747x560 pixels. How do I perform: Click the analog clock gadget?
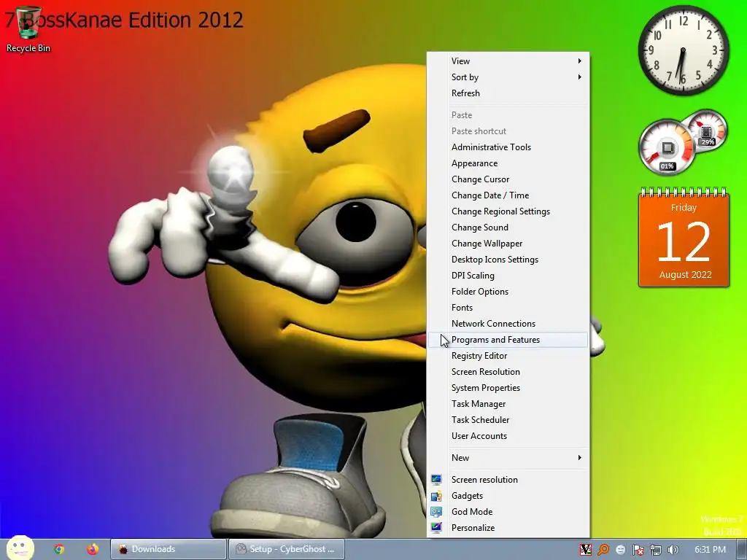(x=683, y=50)
